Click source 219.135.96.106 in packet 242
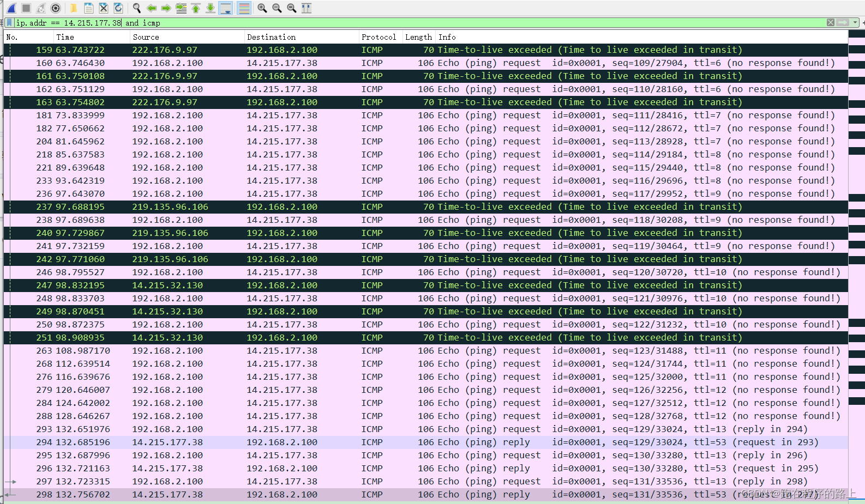The image size is (865, 504). (x=170, y=259)
